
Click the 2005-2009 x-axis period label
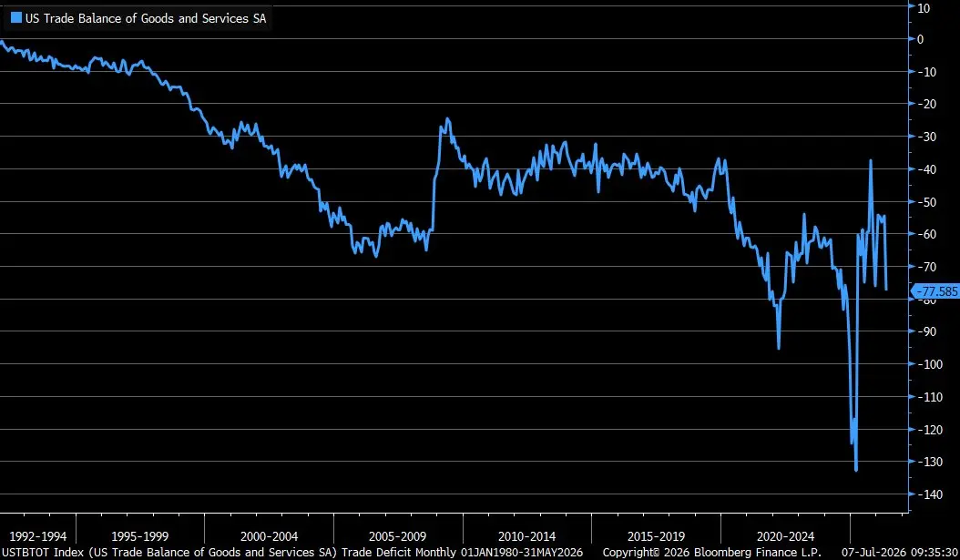click(x=397, y=536)
